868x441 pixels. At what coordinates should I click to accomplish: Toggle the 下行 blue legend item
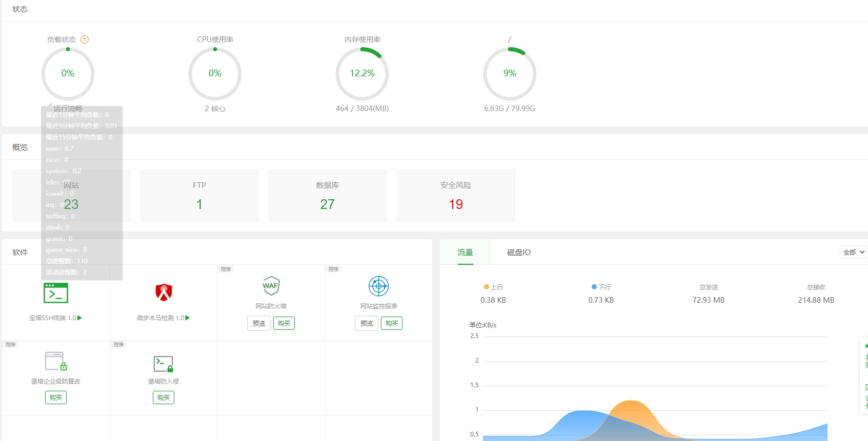click(601, 287)
